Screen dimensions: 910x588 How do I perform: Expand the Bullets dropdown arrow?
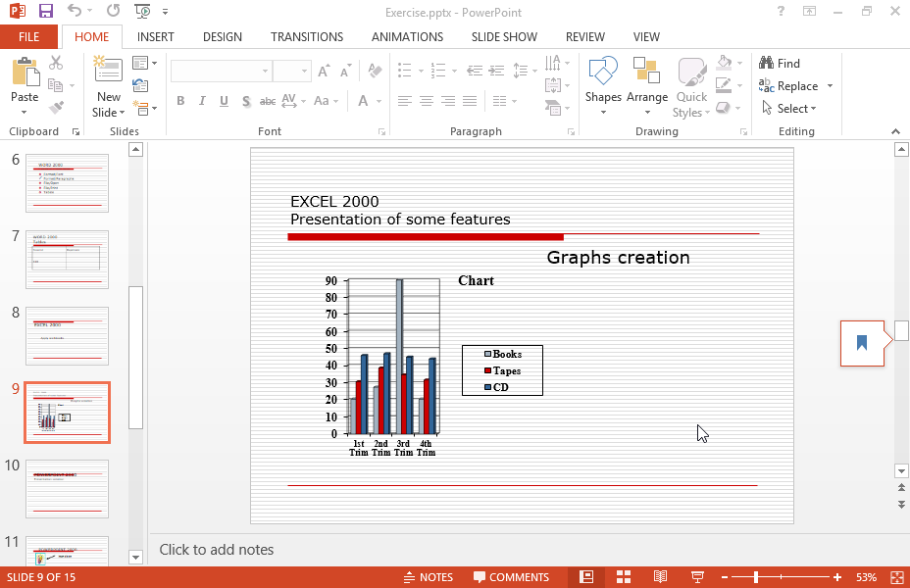[x=421, y=72]
